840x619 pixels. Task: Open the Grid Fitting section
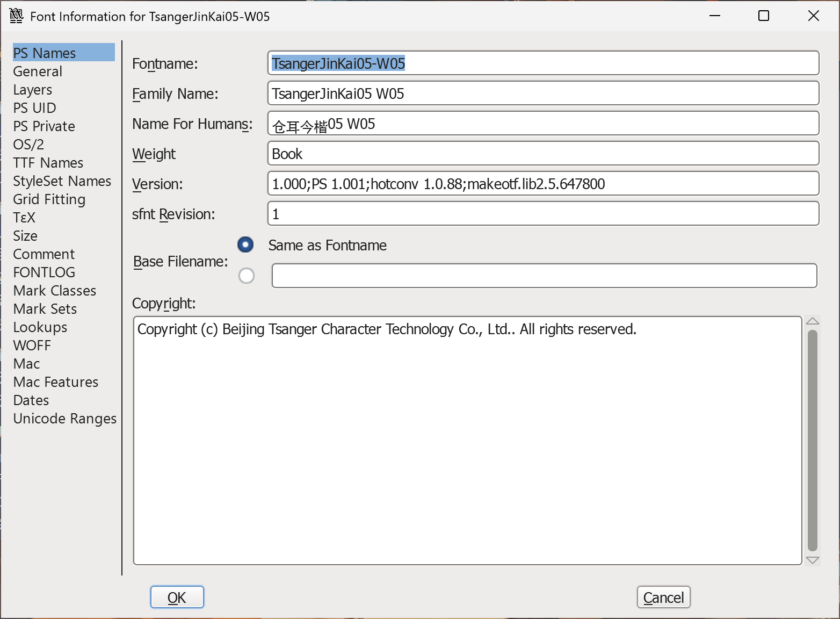49,199
